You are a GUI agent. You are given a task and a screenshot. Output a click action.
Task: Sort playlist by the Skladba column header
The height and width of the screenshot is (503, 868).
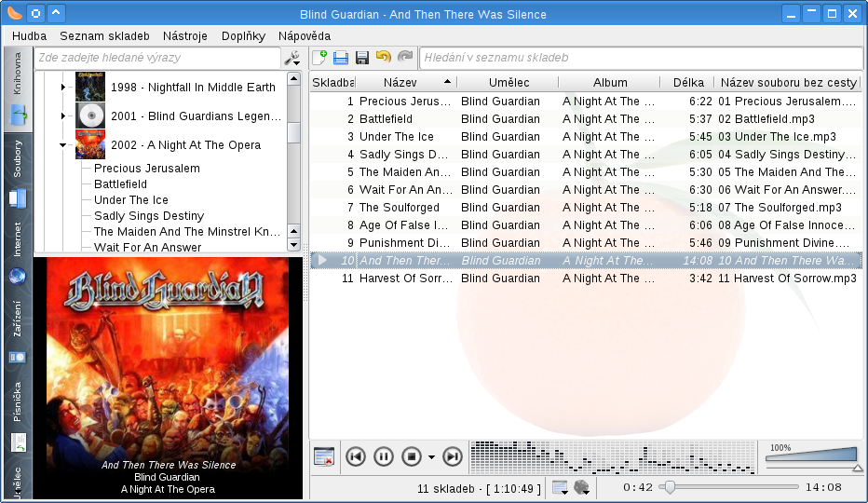click(332, 83)
